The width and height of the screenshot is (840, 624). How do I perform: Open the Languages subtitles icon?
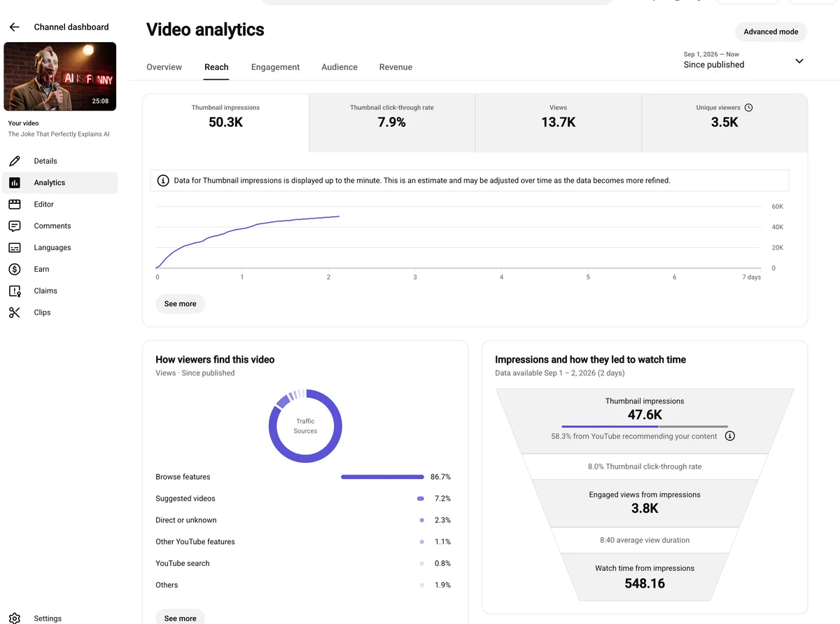(x=15, y=248)
